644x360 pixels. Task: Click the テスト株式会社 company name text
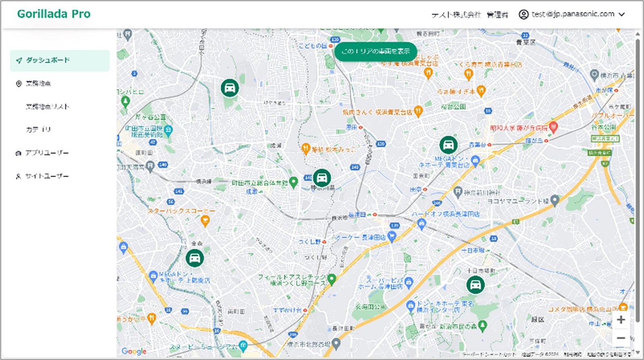pos(456,14)
